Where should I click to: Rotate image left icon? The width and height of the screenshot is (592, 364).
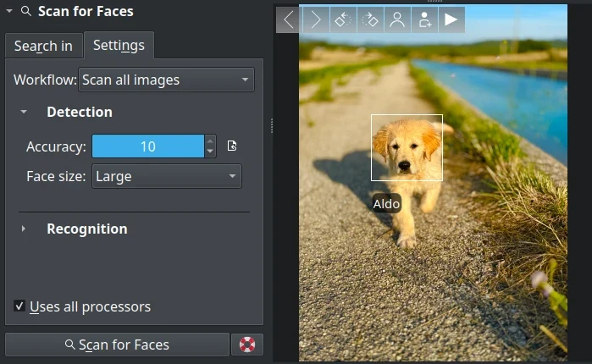(343, 19)
